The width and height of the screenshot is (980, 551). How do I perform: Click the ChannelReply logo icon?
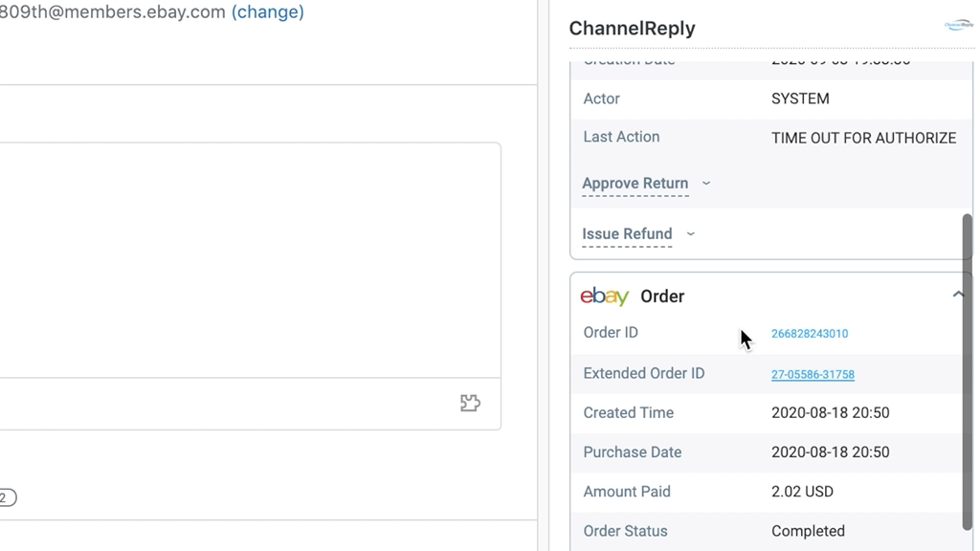[x=959, y=25]
